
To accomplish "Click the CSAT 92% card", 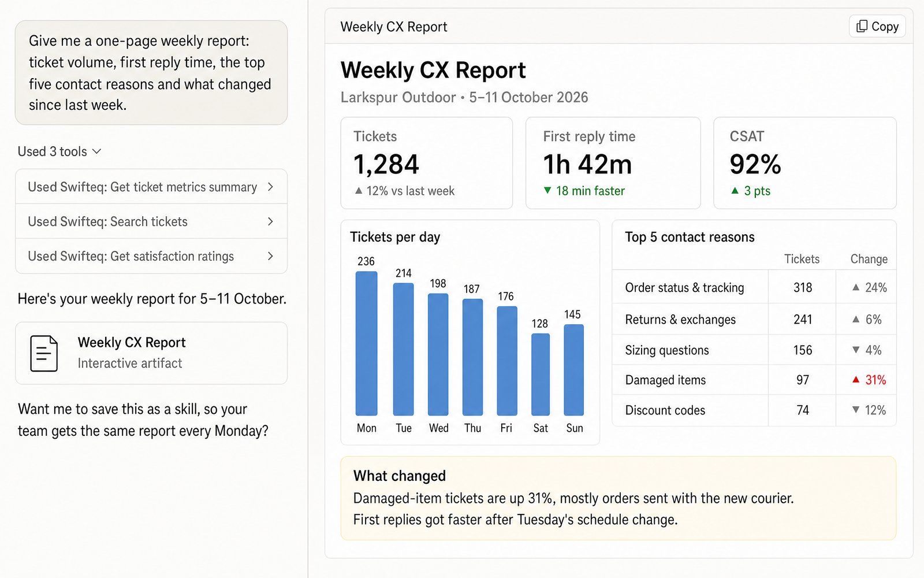I will tap(805, 163).
